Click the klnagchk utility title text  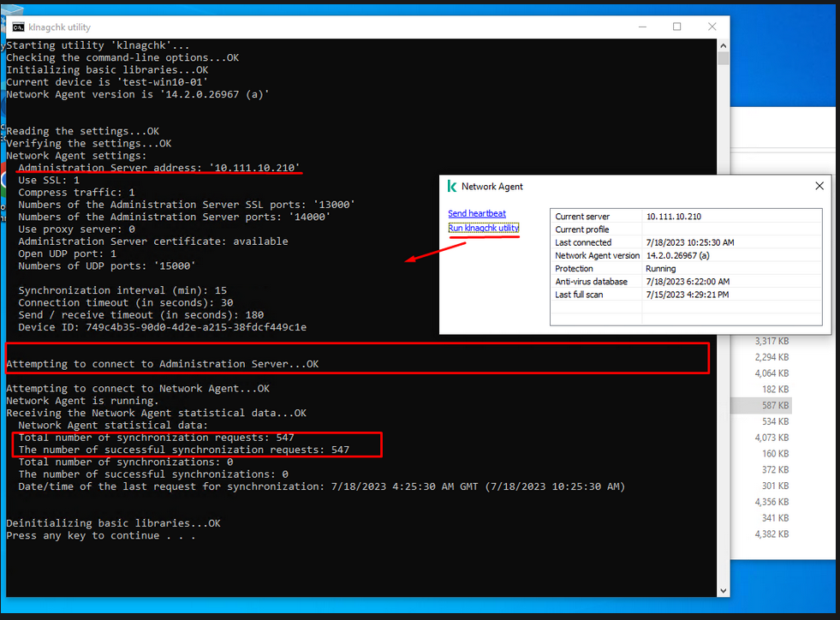click(x=59, y=27)
